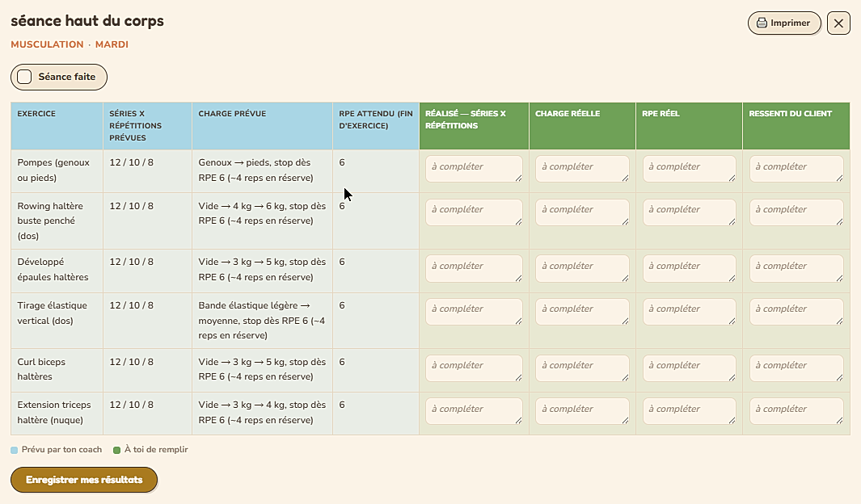Click Ressenti field for Rowing haltère row

point(796,212)
